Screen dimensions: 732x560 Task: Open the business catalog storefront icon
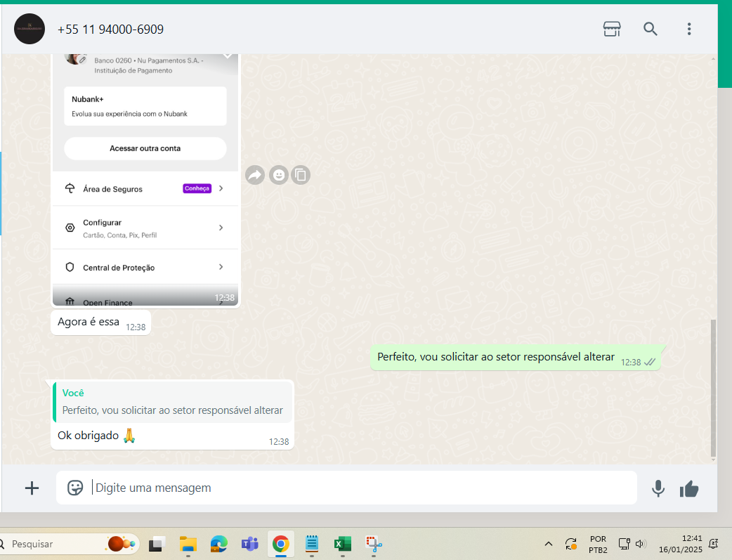point(612,29)
